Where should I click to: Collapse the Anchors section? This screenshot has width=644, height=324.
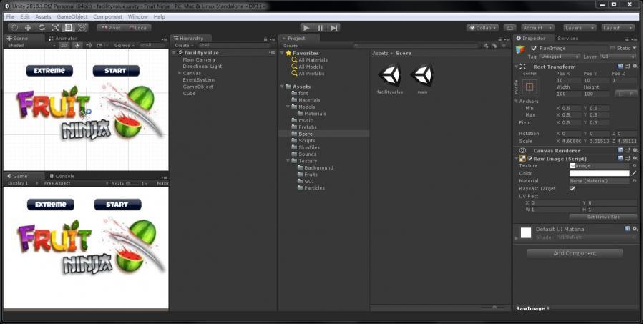point(517,101)
